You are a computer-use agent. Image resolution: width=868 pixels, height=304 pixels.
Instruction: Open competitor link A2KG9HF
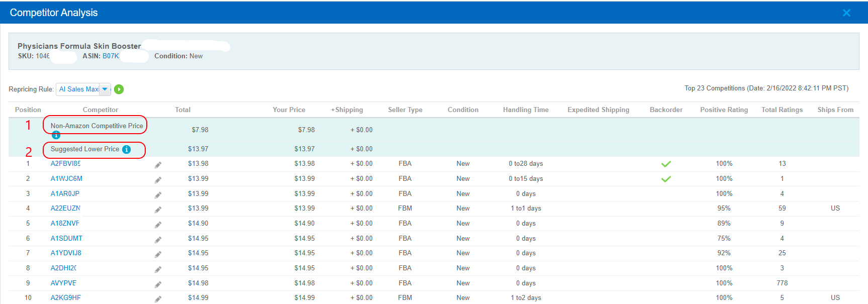point(65,297)
